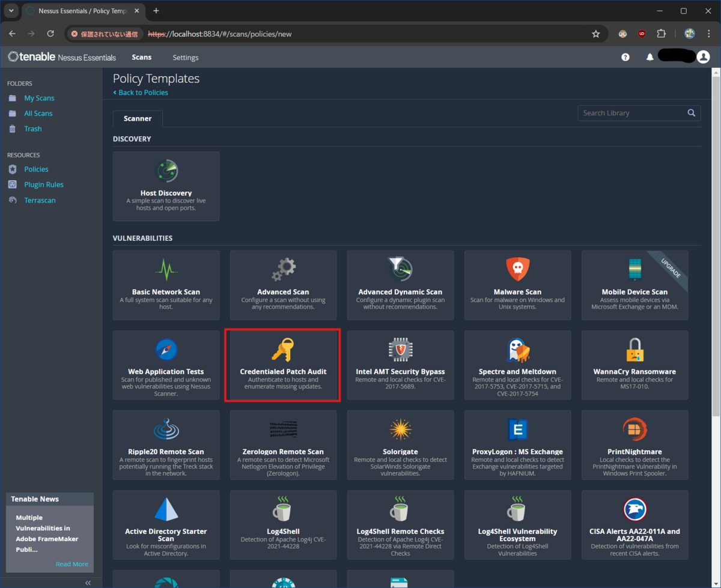
Task: Select the Malware Scan skull shield icon
Action: coord(517,270)
